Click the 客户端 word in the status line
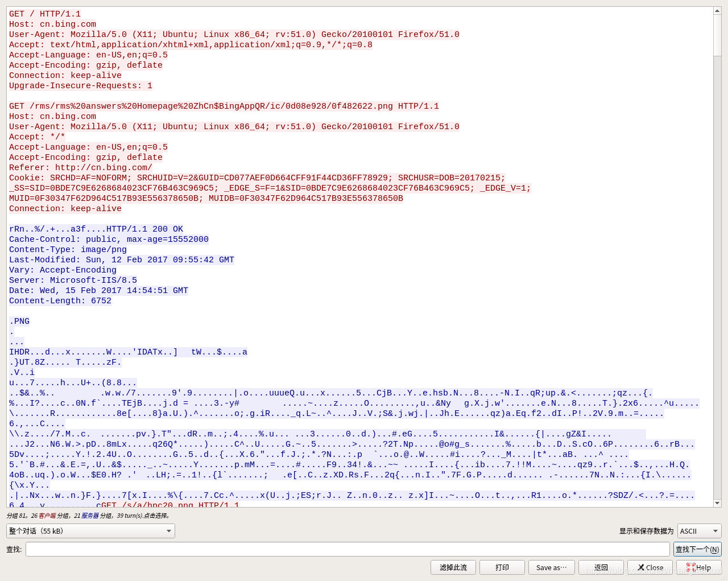The width and height of the screenshot is (728, 581). coord(47,516)
